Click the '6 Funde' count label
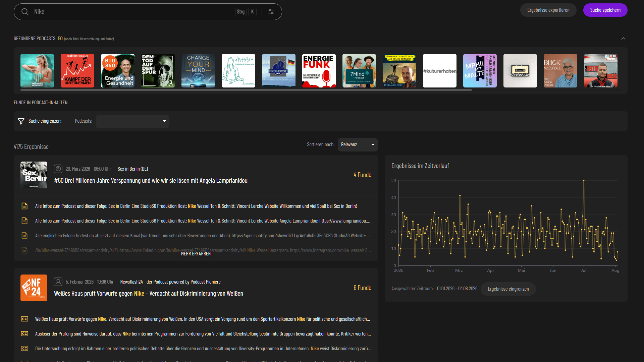 coord(362,288)
